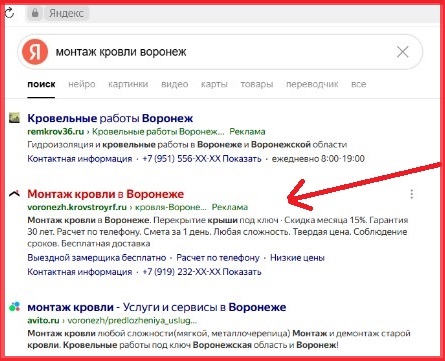The image size is (445, 361).
Task: Click Реклама label under krovstroyrf result
Action: [x=230, y=207]
